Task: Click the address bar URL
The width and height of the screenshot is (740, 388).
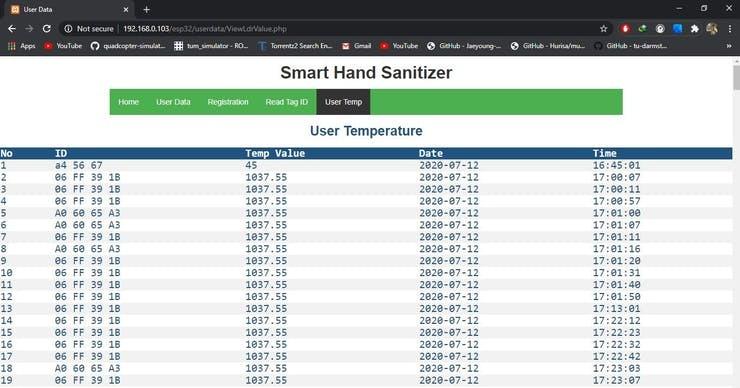Action: pyautogui.click(x=205, y=29)
